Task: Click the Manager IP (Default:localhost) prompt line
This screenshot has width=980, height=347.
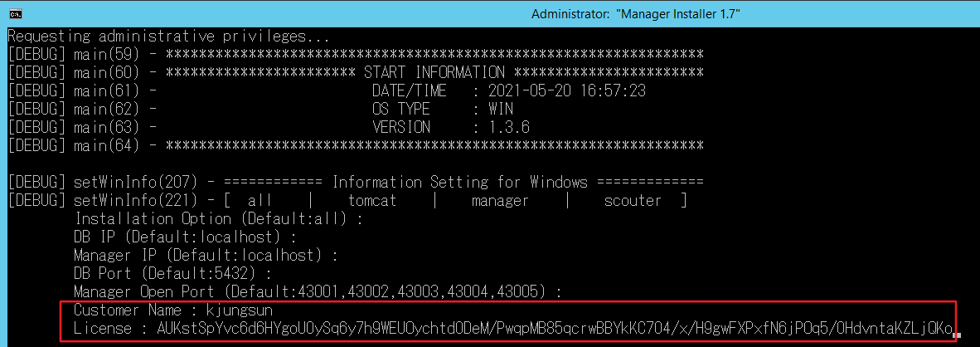Action: 206,256
